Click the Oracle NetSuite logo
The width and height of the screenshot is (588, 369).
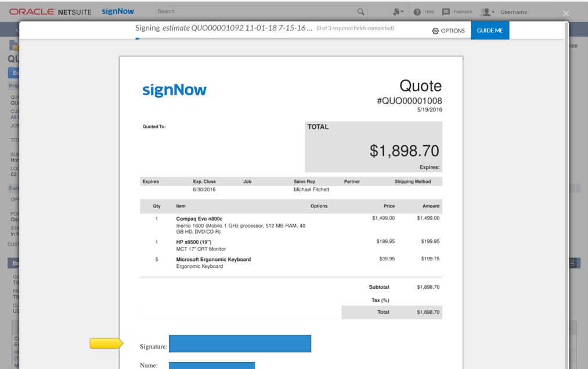[50, 12]
